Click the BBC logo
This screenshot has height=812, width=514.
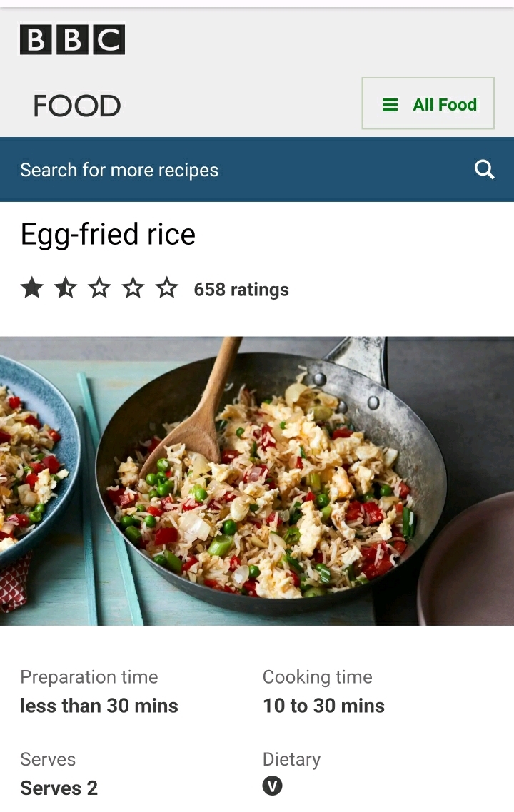73,39
